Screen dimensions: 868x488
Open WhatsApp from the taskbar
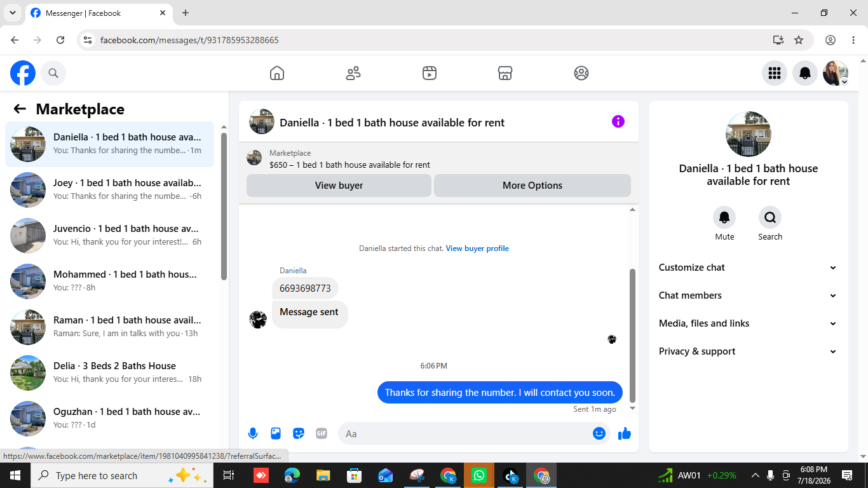[479, 475]
